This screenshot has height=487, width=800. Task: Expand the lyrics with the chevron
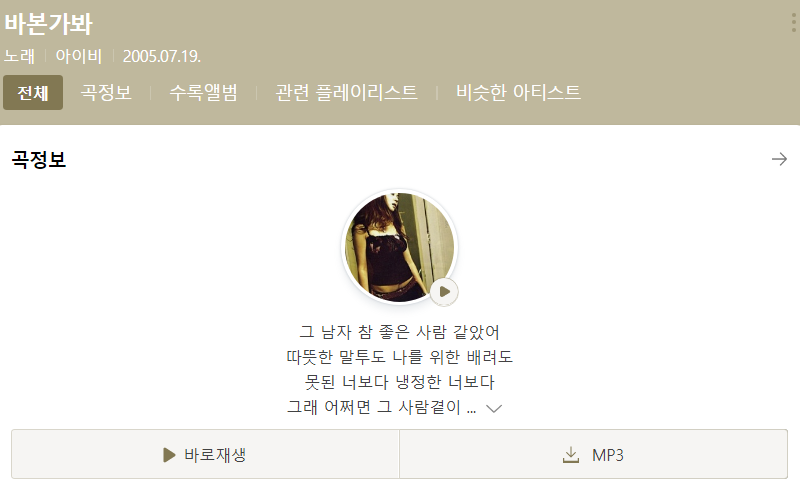coord(494,408)
